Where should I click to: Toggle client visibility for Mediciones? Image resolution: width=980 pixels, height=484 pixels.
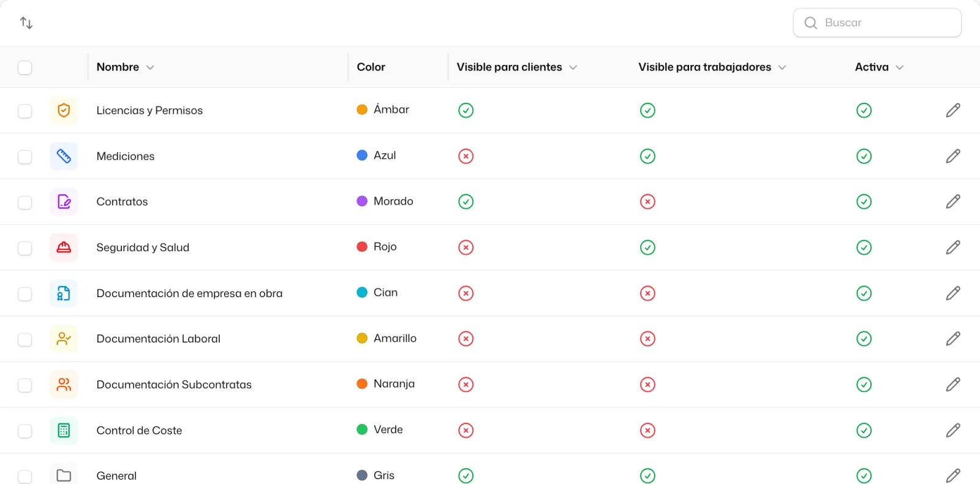[x=466, y=156]
